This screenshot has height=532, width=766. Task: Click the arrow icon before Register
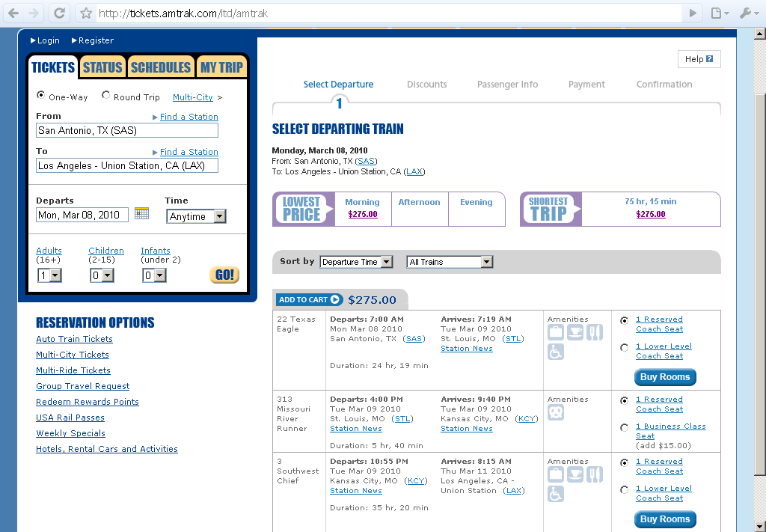[x=74, y=40]
